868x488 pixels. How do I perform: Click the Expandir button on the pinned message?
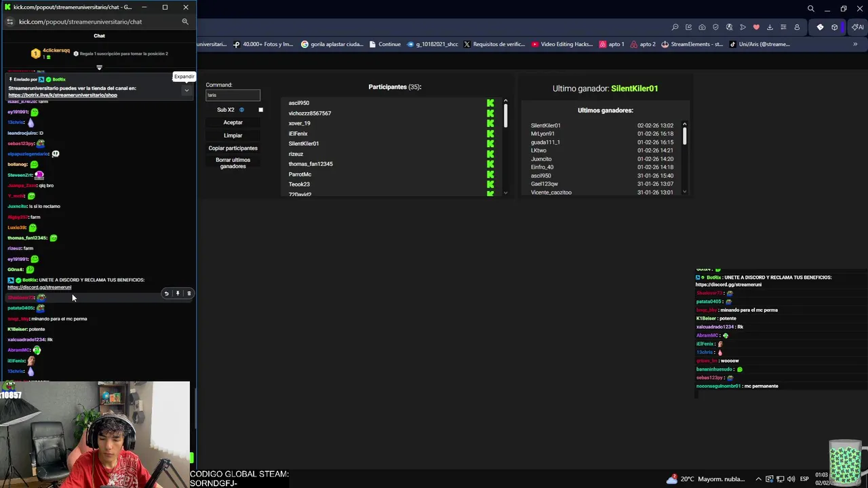184,77
